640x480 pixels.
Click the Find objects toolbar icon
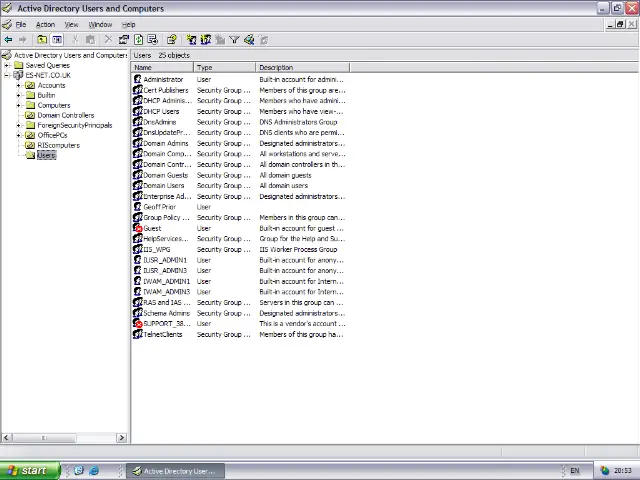249,40
